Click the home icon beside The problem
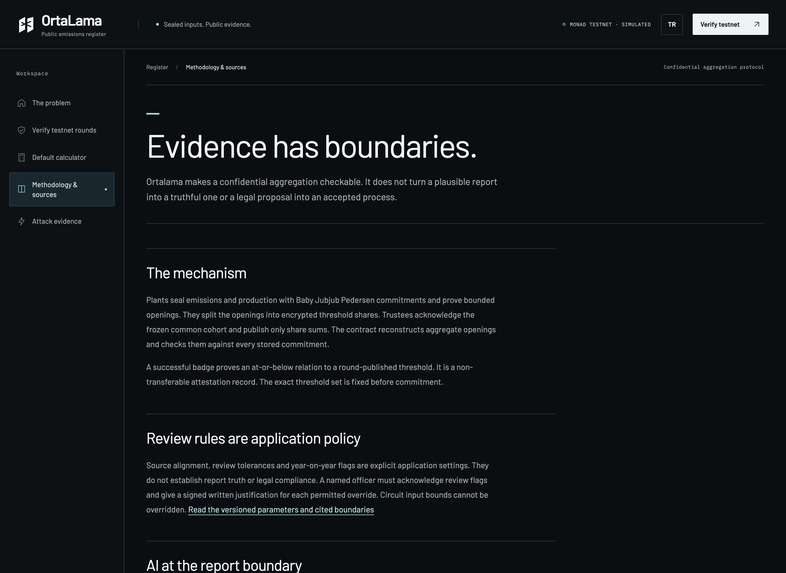 [x=22, y=103]
